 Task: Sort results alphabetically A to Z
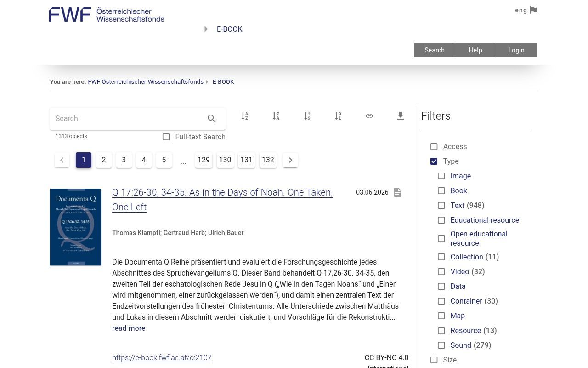tap(245, 116)
